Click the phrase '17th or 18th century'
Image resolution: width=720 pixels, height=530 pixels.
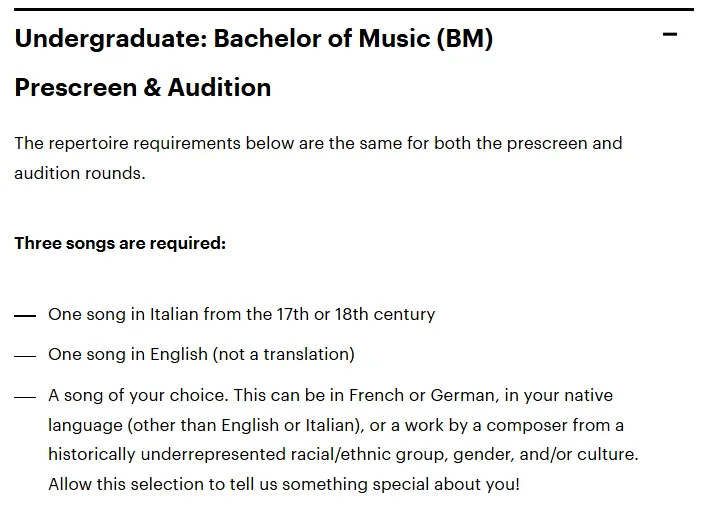355,315
